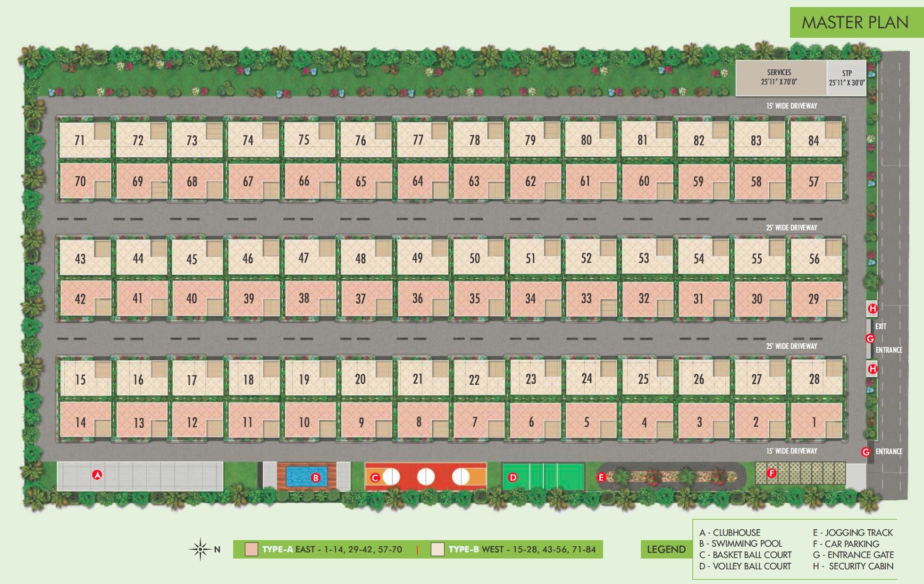
Task: Select plot number 36
Action: click(x=418, y=298)
